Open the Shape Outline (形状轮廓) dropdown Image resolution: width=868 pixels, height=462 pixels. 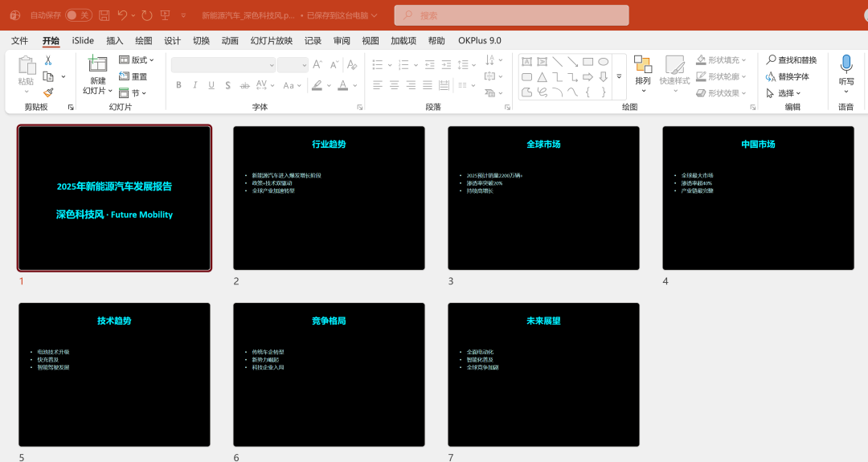721,76
